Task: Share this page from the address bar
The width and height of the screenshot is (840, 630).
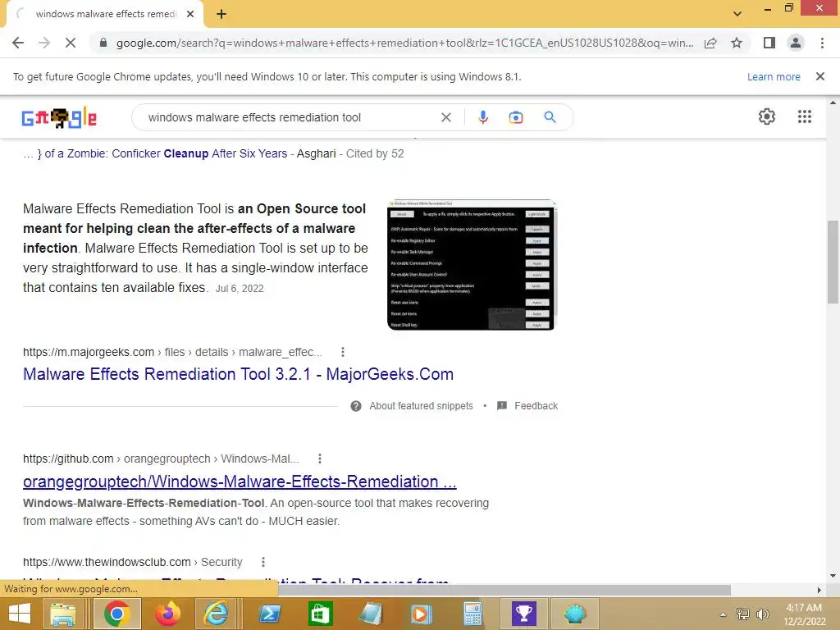Action: coord(710,43)
